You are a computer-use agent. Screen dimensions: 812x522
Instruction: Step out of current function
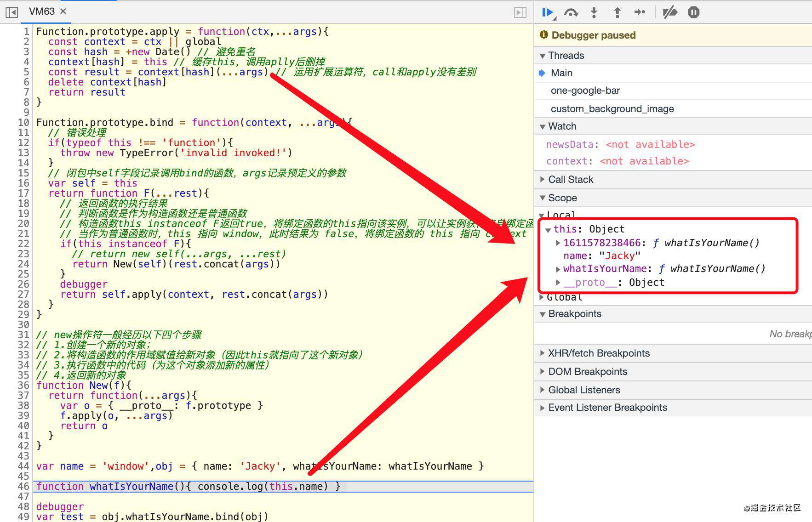[x=617, y=12]
